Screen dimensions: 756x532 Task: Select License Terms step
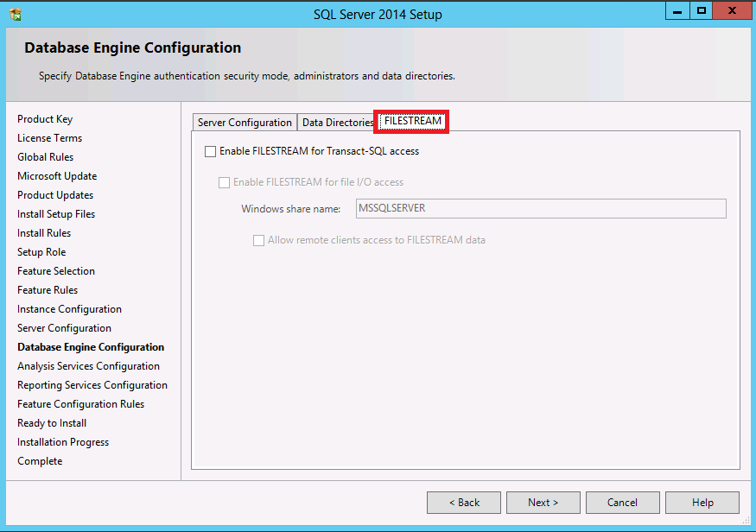pyautogui.click(x=49, y=138)
